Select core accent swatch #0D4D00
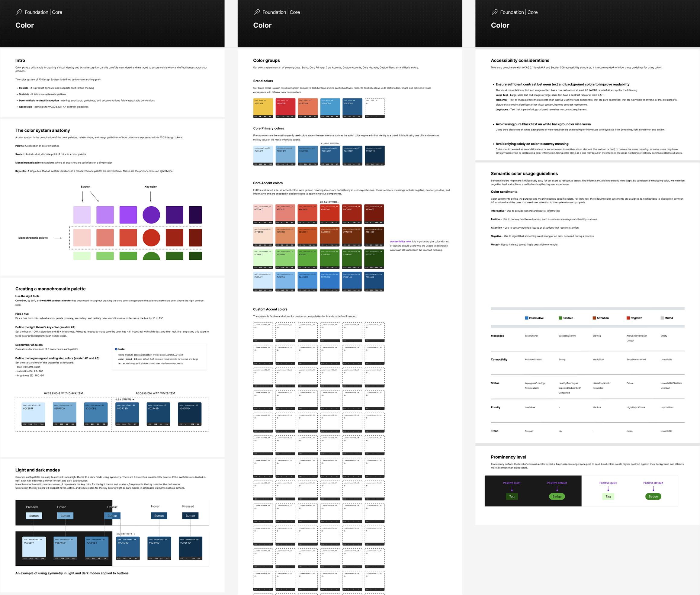The image size is (700, 595). [375, 259]
